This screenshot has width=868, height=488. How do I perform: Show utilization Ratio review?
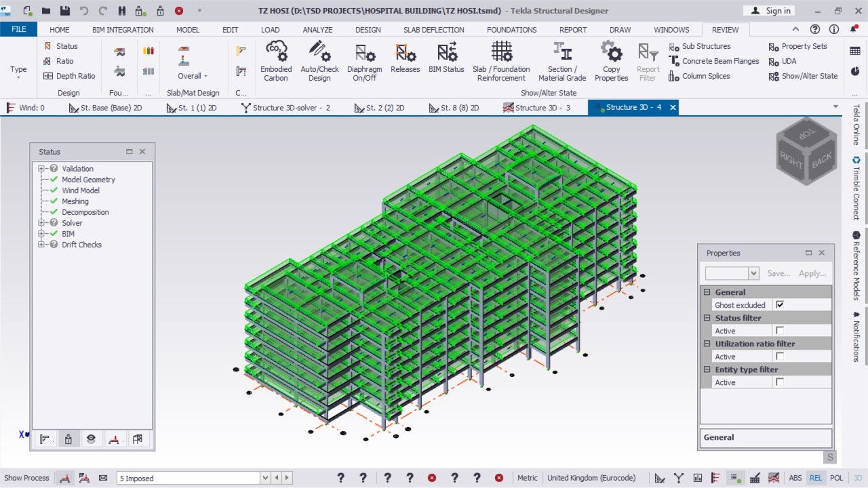click(x=58, y=61)
